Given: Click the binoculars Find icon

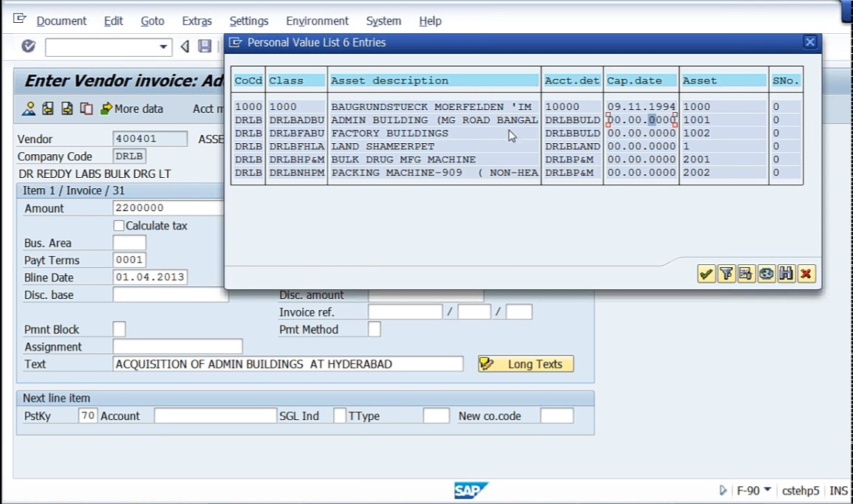Looking at the screenshot, I should [x=786, y=274].
